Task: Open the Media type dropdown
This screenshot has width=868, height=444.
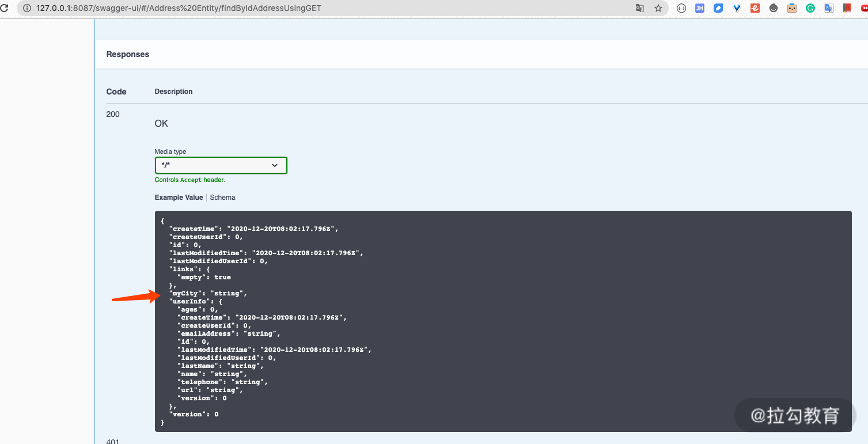Action: pyautogui.click(x=221, y=165)
